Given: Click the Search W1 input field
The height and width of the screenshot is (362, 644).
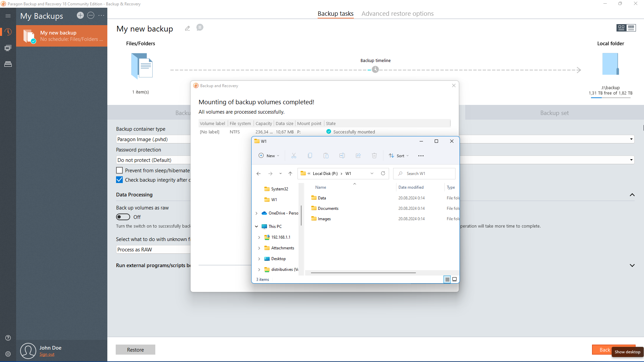Looking at the screenshot, I should point(424,173).
